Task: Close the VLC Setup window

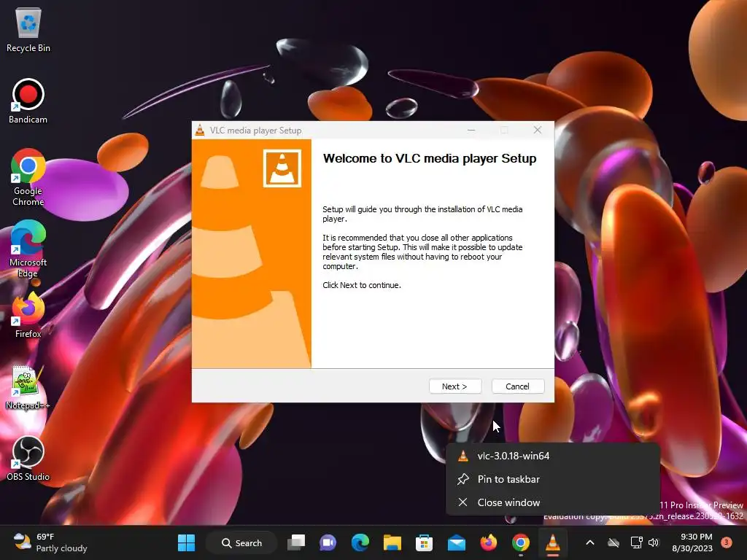Action: (538, 130)
